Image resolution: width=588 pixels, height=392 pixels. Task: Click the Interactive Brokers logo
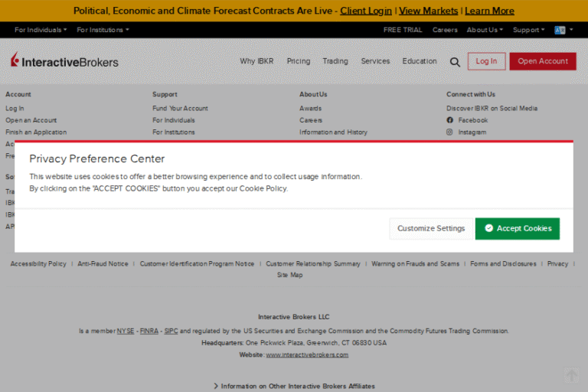pos(64,61)
